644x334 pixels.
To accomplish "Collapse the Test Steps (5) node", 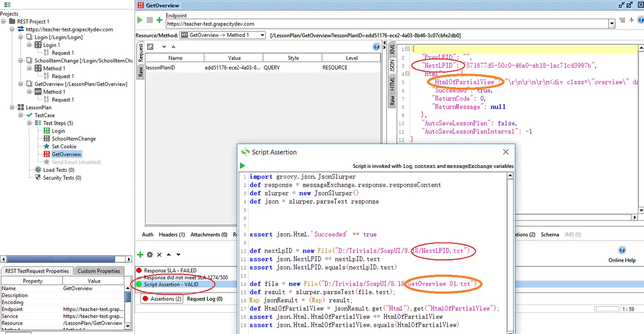I will [29, 123].
